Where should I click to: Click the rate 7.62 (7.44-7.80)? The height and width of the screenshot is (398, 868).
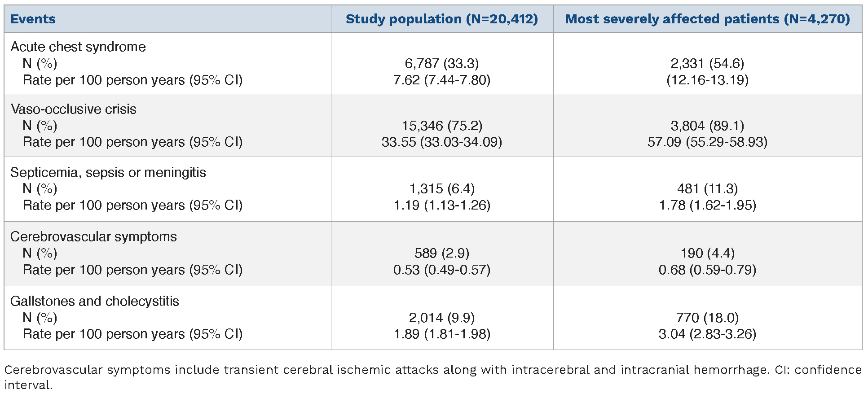(441, 80)
